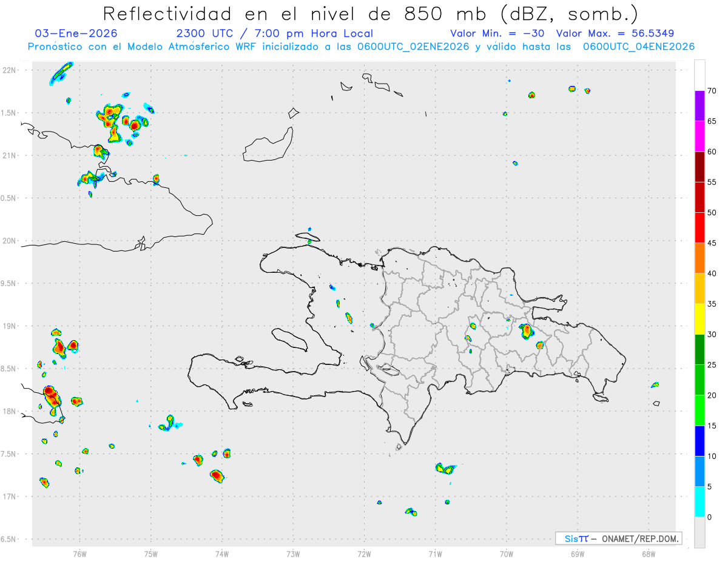Select the longitude label "73W"
The width and height of the screenshot is (728, 562).
click(x=293, y=554)
